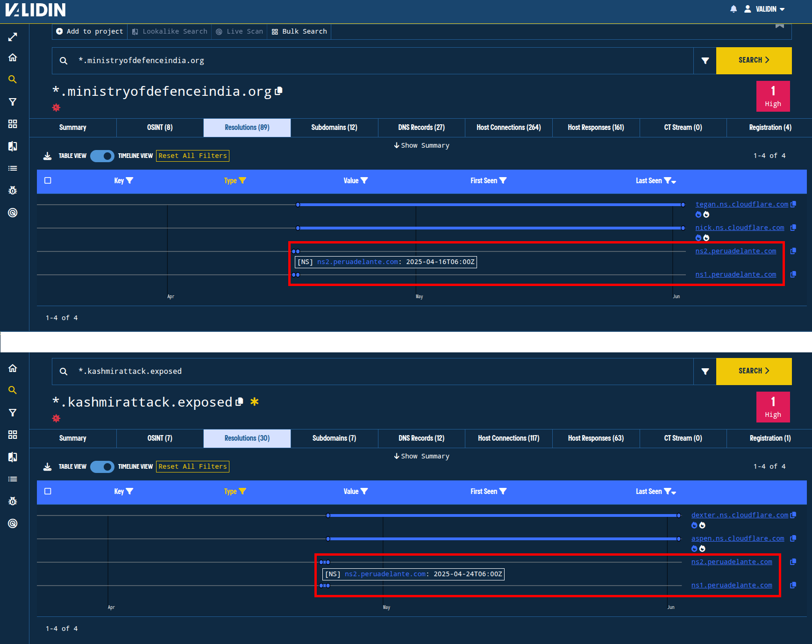Expand Show Summary in kashmirattack panel
Screen dimensions: 812x644
coord(421,456)
